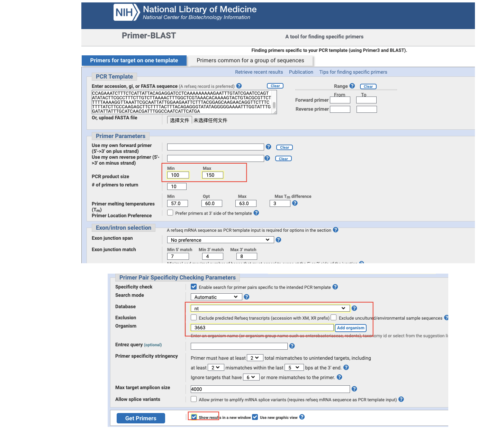Open the 'Ignore targets that have' dropdown
The image size is (504, 431).
coord(251,377)
